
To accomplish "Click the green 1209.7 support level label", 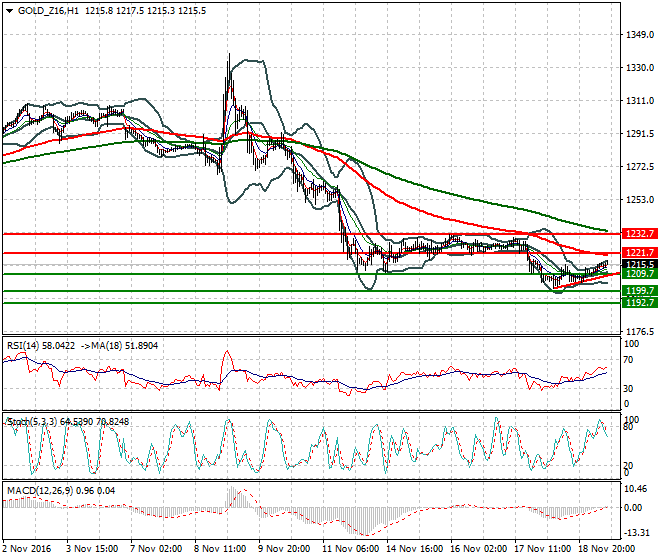I will point(640,274).
